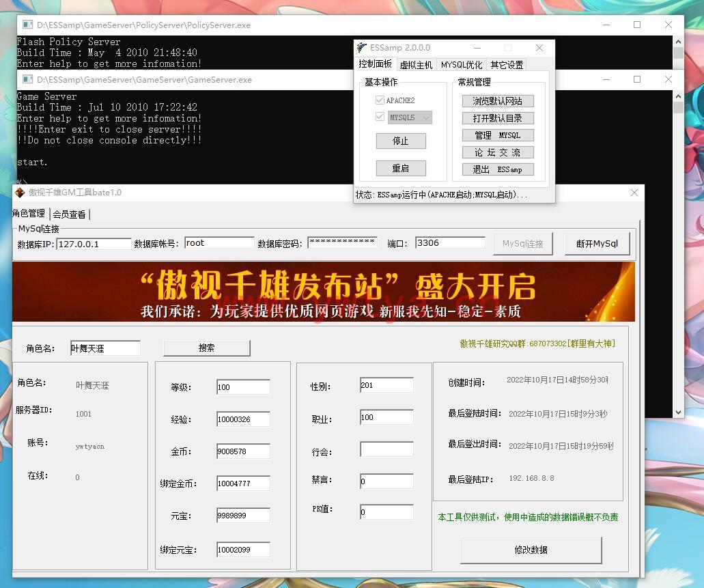Click the 数据库IP input field
This screenshot has height=588, width=704.
point(94,244)
